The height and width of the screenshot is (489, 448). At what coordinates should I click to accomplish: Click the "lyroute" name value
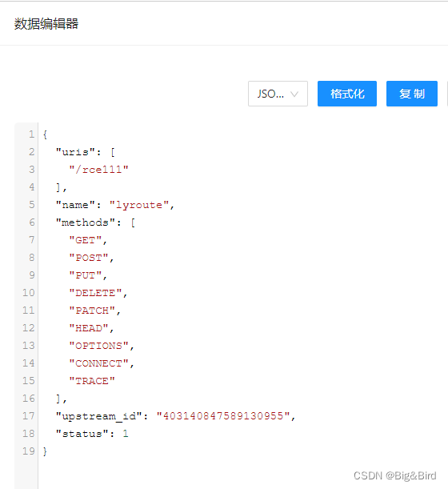(x=139, y=205)
